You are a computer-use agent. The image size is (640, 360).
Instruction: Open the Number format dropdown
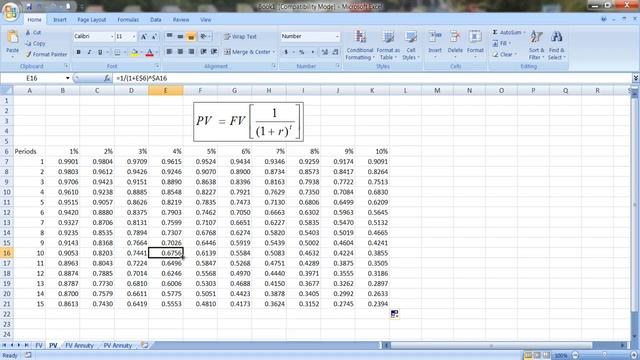[x=337, y=36]
